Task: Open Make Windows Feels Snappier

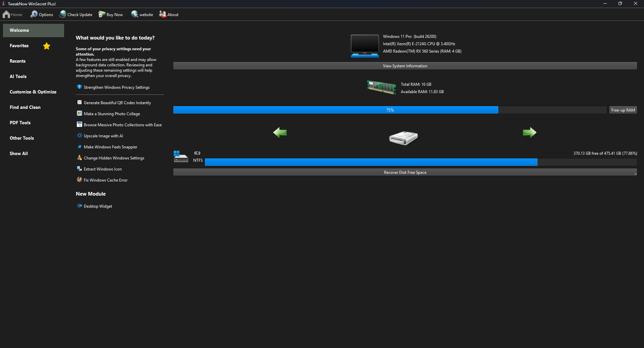Action: tap(110, 147)
